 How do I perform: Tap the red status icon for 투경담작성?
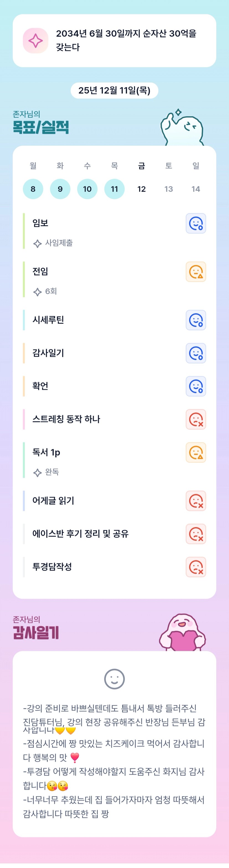tap(196, 567)
